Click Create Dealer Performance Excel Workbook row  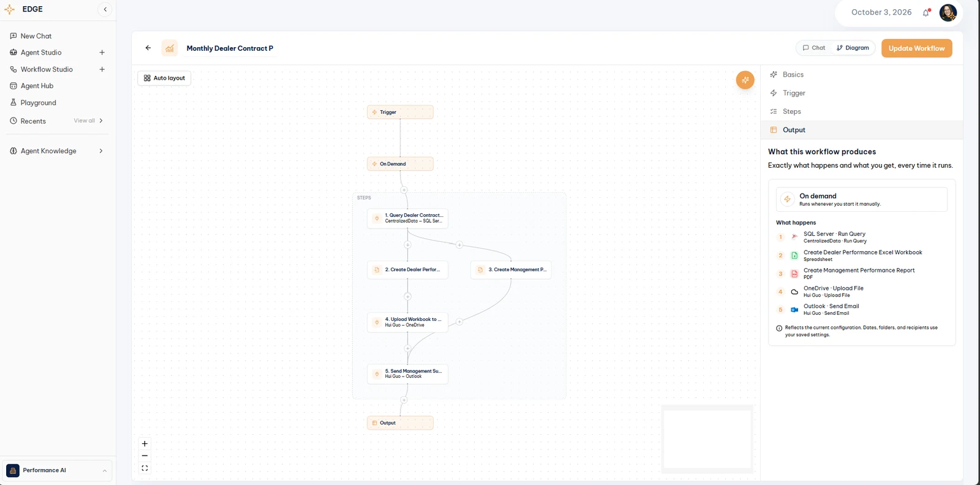(x=861, y=255)
